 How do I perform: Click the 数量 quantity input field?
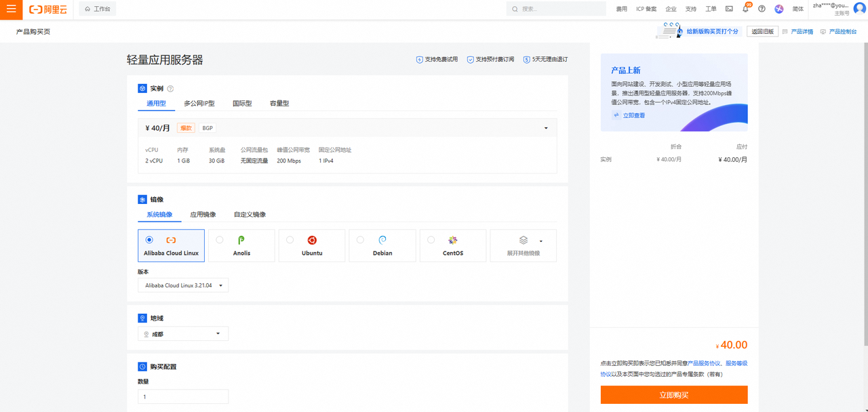[x=183, y=396]
